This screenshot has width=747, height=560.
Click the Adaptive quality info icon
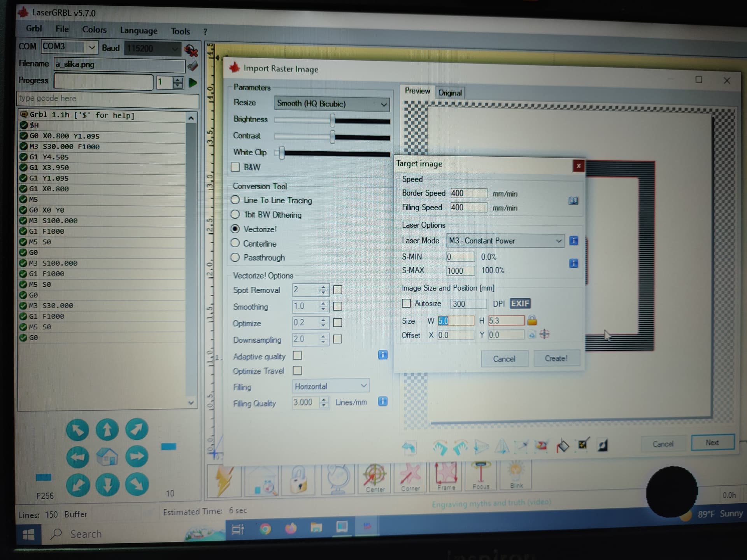click(383, 355)
